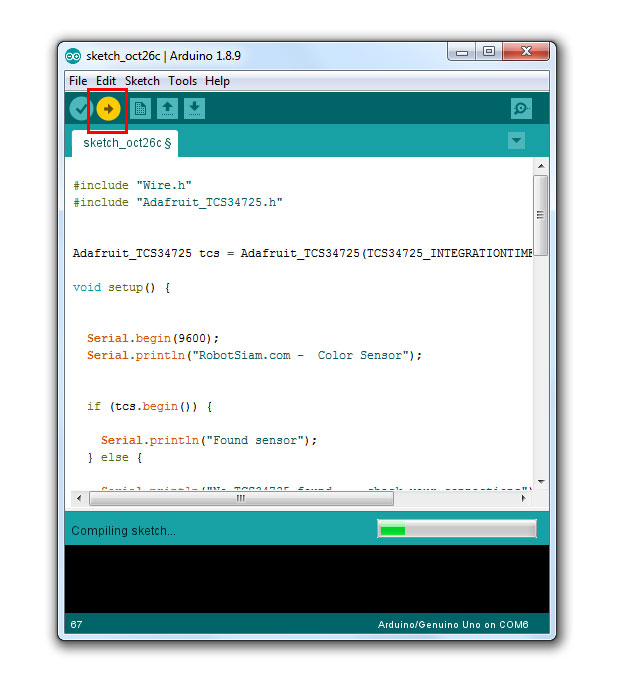Open the Help menu
Screen dimensions: 626x694
(217, 81)
